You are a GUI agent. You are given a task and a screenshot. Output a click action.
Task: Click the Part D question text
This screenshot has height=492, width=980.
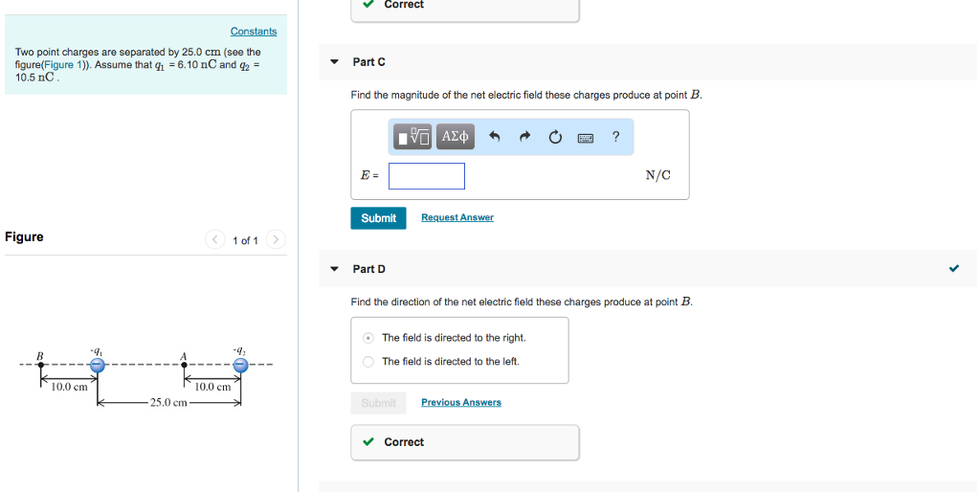pos(522,302)
